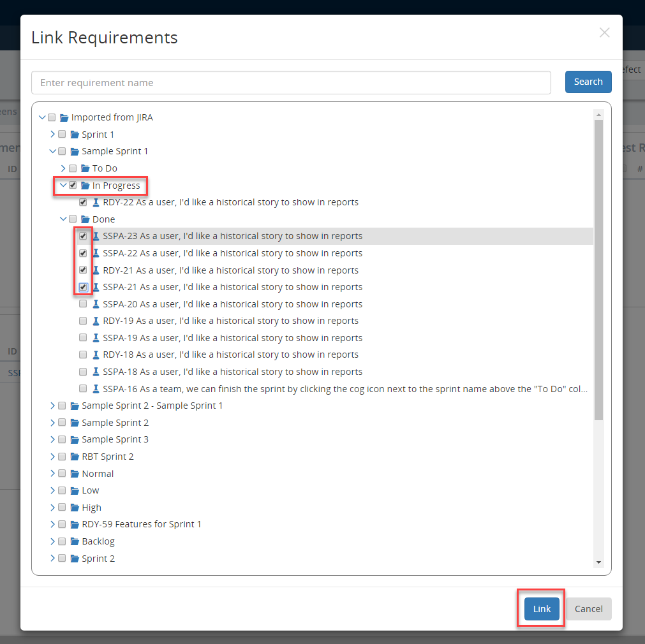
Task: Click the folder icon beside Imported from JIRA
Action: click(64, 117)
